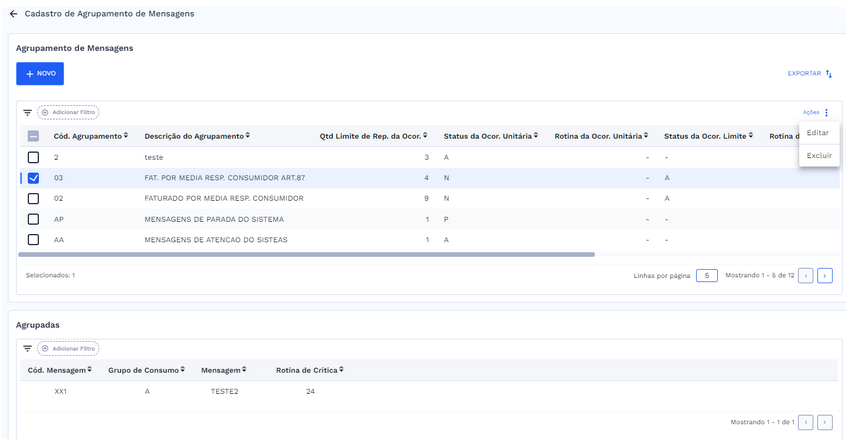Click the filter list icon in Agrupadas section
Screen dimensions: 846x439
(x=27, y=349)
